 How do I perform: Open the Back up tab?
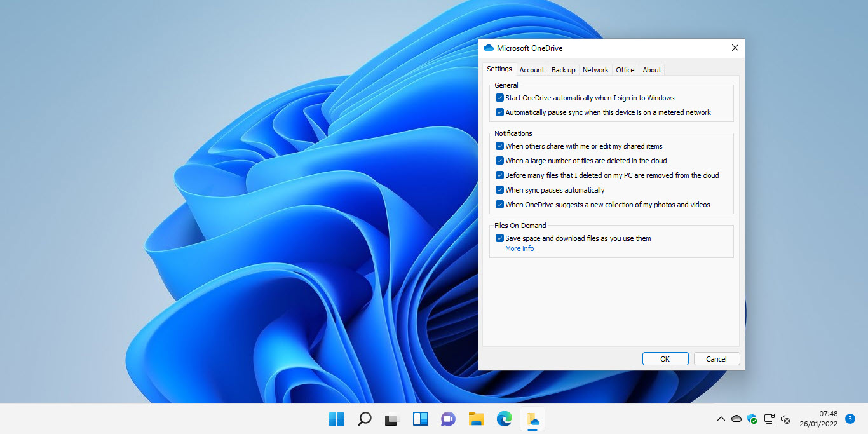(x=563, y=70)
